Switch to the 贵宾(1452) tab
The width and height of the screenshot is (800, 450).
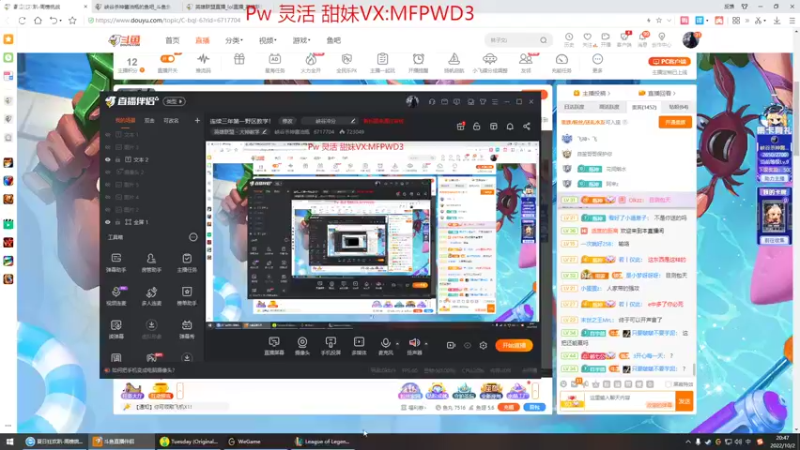pyautogui.click(x=644, y=107)
